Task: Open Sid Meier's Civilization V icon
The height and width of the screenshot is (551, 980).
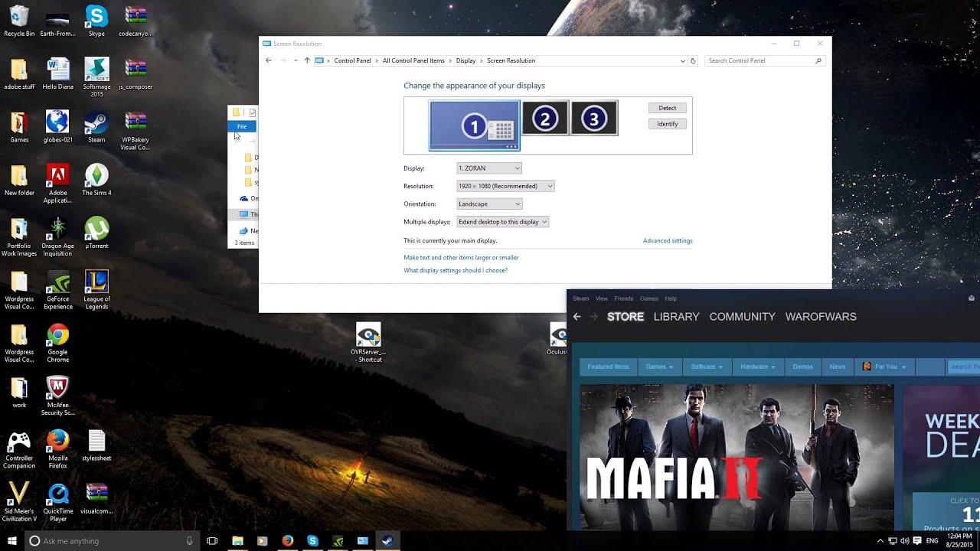Action: (19, 501)
